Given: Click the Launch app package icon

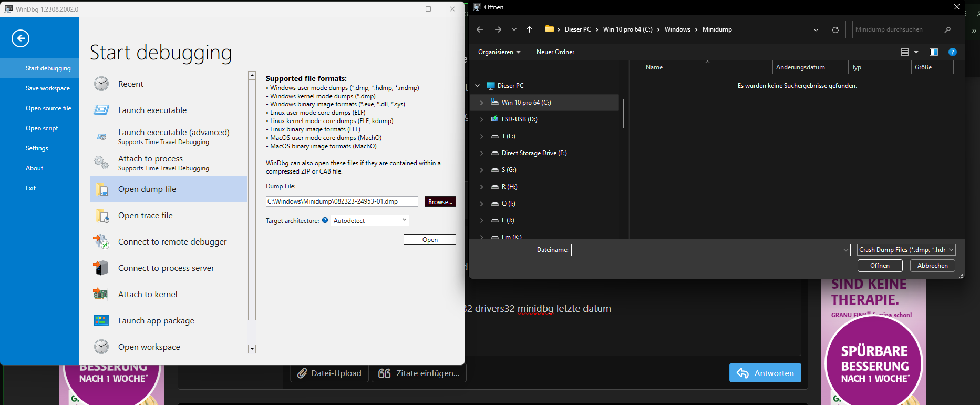Looking at the screenshot, I should (101, 320).
